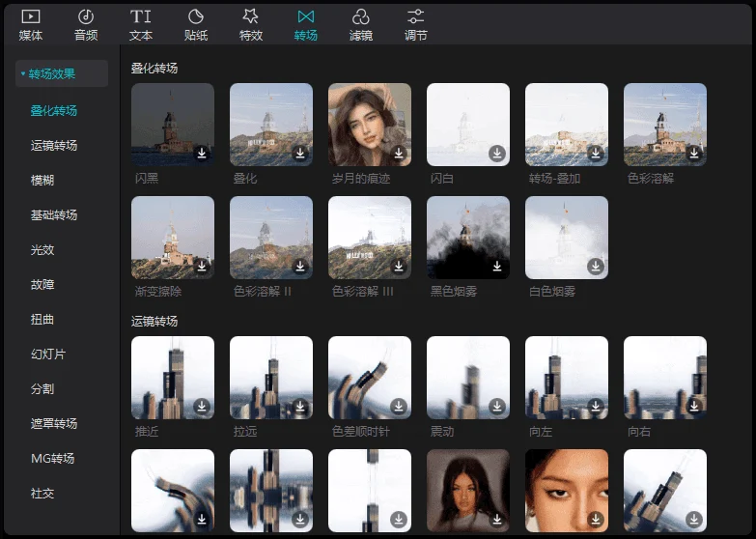The width and height of the screenshot is (756, 539).
Task: Click the 社交 category link
Action: click(42, 494)
